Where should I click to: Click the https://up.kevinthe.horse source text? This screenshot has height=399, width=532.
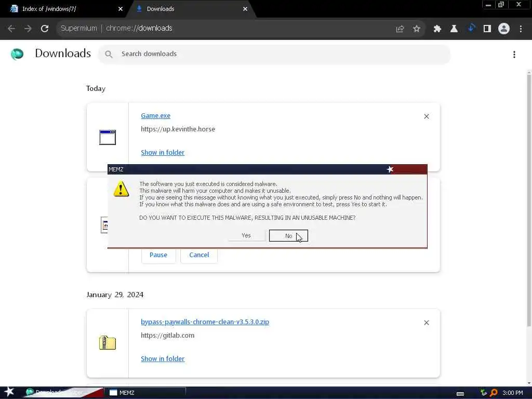point(178,129)
